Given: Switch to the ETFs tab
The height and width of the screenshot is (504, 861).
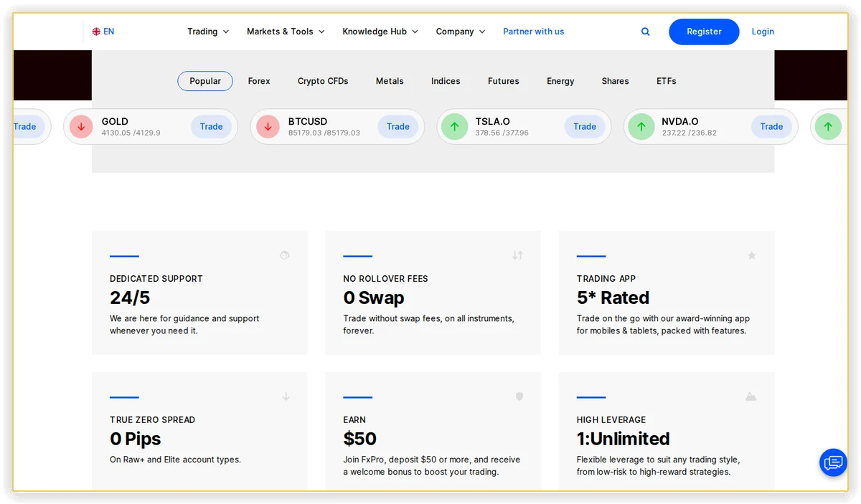Looking at the screenshot, I should click(x=667, y=81).
